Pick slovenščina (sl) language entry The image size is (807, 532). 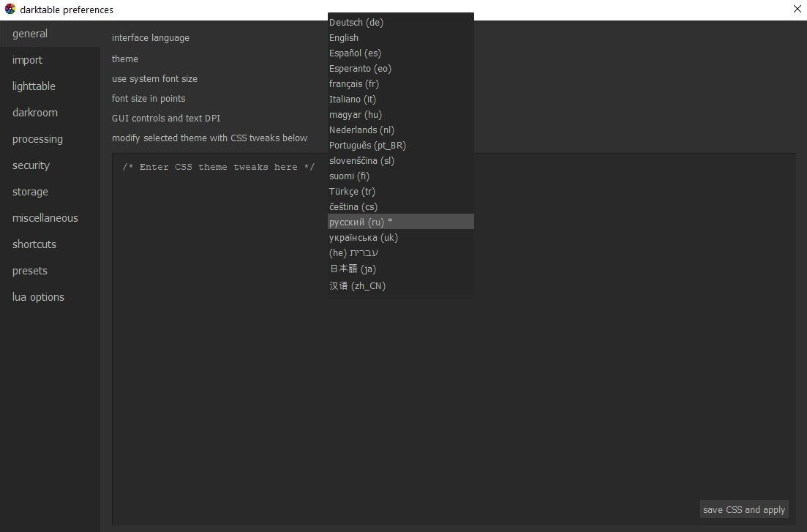400,161
